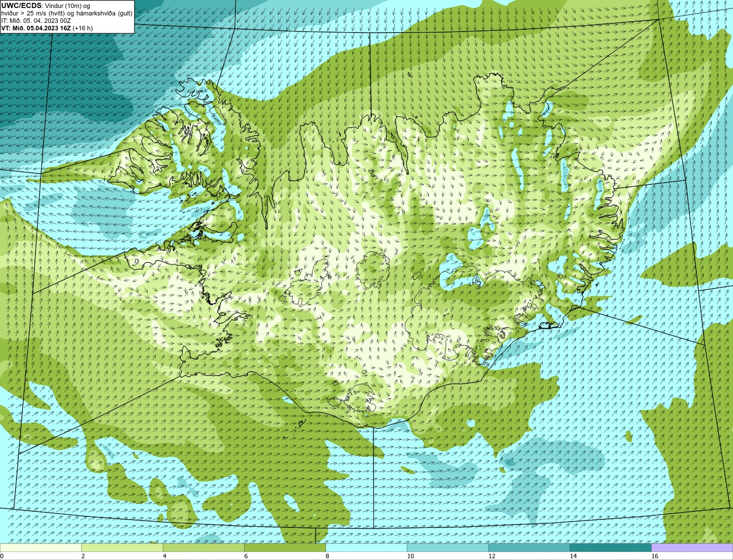Click the '0' scale label

coord(2,556)
